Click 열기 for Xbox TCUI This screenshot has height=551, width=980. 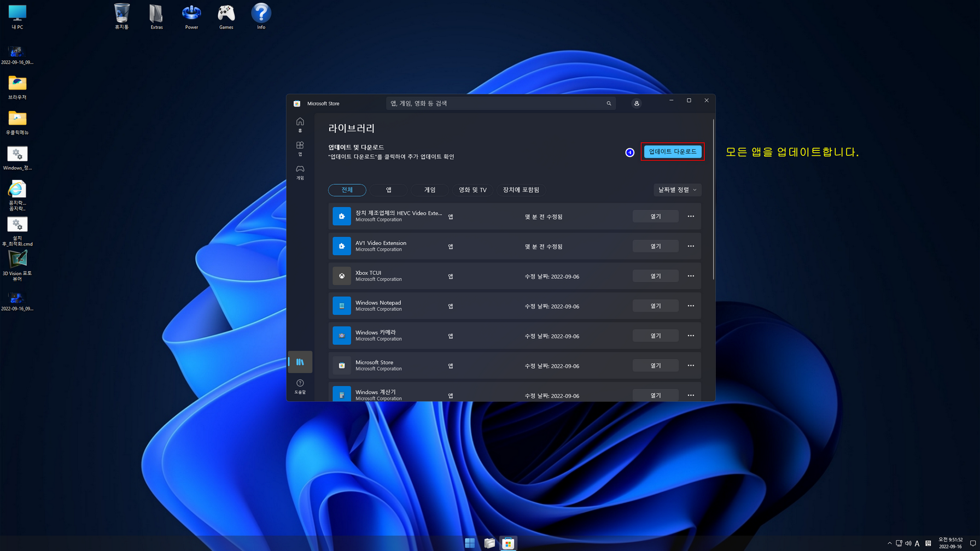coord(656,276)
